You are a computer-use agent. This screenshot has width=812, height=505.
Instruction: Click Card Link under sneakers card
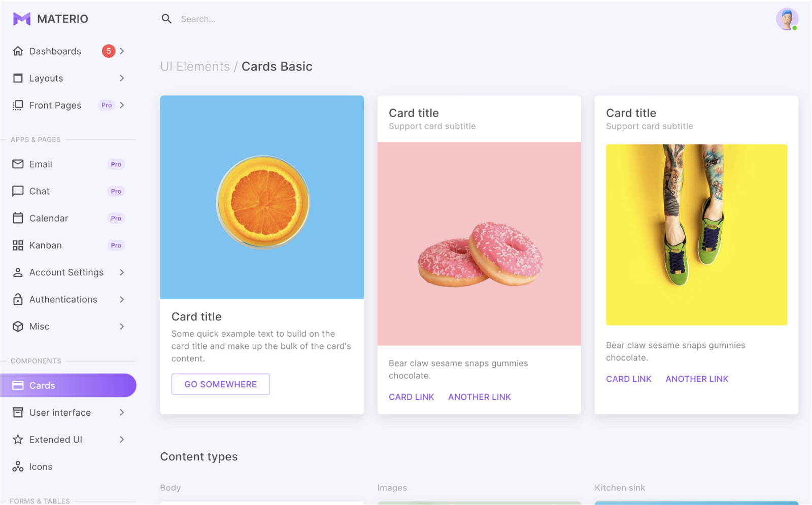pyautogui.click(x=628, y=379)
